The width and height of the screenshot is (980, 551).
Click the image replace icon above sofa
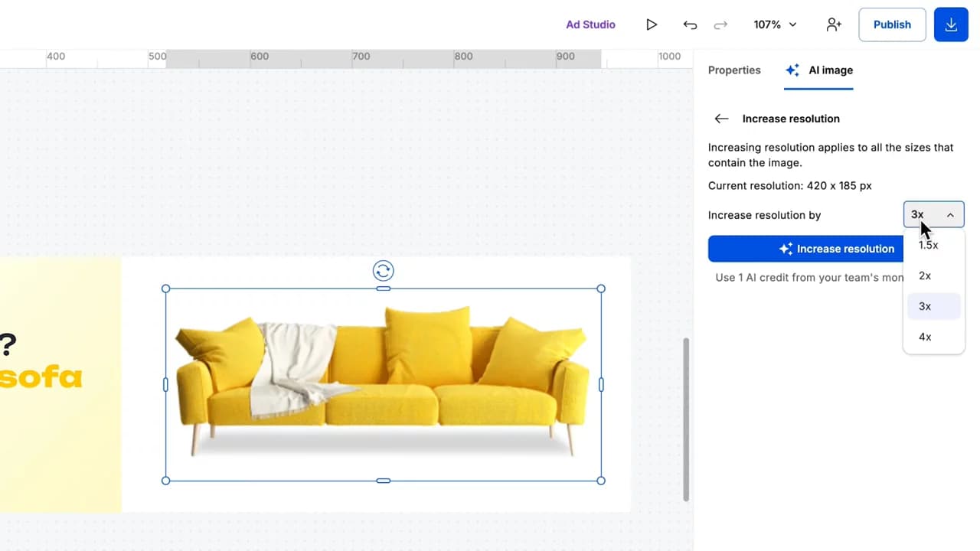(384, 270)
